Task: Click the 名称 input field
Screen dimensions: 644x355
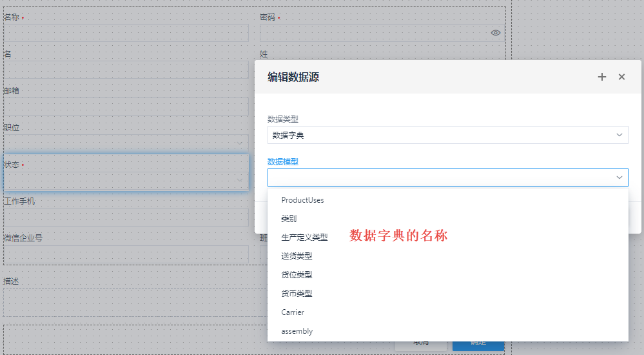Action: (126, 33)
